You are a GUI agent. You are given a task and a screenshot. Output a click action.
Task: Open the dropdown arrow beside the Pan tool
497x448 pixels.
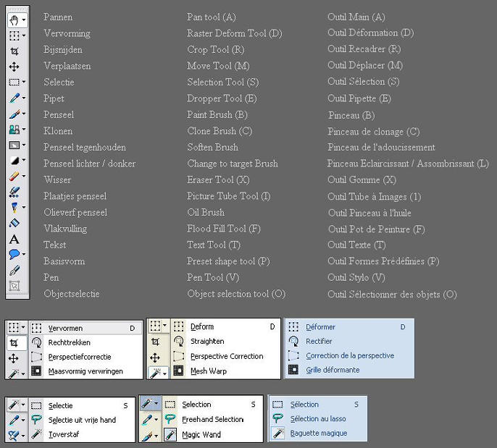point(24,20)
